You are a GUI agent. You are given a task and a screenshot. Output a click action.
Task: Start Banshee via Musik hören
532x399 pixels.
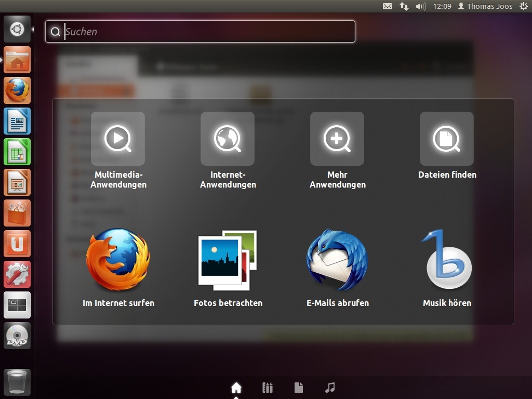point(447,260)
